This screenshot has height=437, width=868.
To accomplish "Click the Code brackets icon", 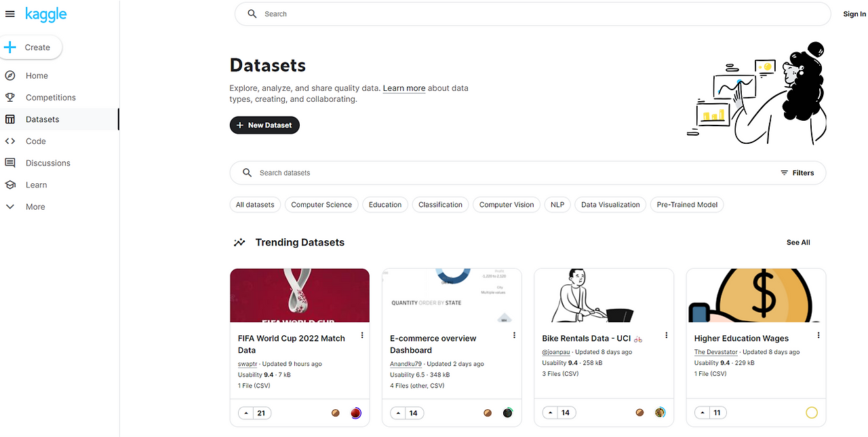I will pyautogui.click(x=10, y=141).
